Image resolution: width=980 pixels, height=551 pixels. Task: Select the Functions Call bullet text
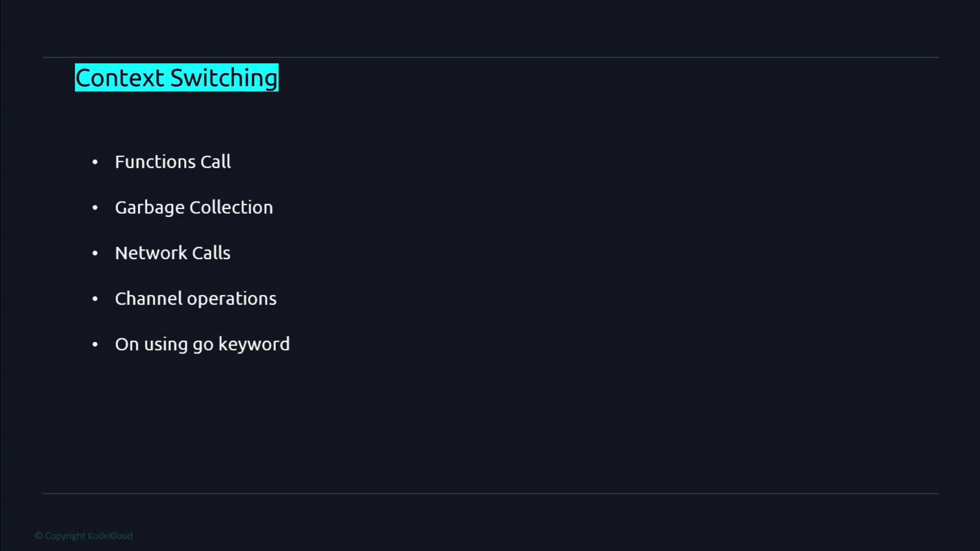point(173,162)
